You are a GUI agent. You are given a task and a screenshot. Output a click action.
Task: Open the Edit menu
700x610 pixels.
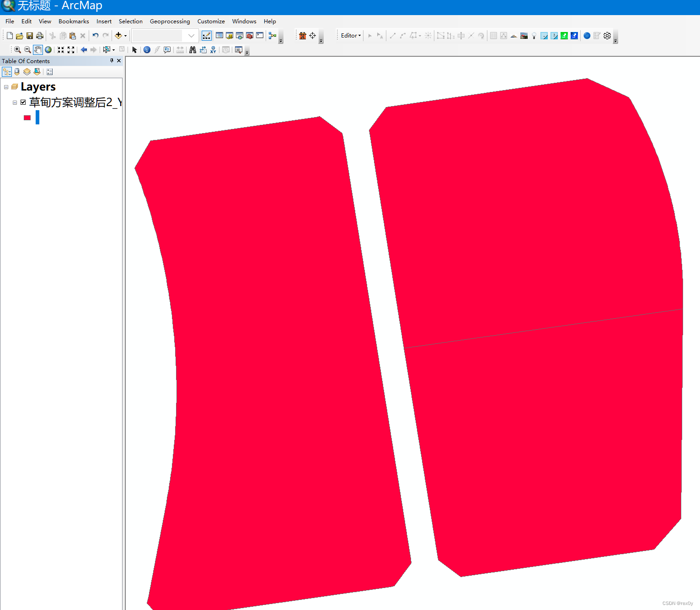pyautogui.click(x=27, y=21)
